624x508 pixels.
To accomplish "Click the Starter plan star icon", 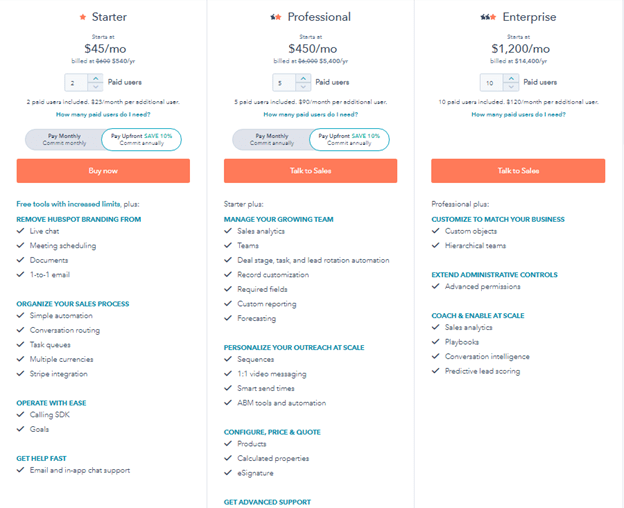I will tap(82, 17).
